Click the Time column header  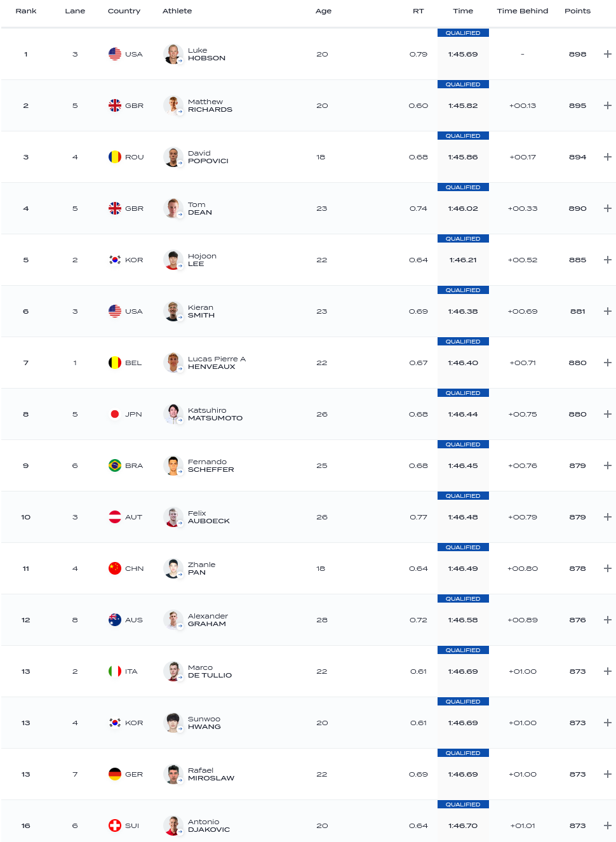463,11
